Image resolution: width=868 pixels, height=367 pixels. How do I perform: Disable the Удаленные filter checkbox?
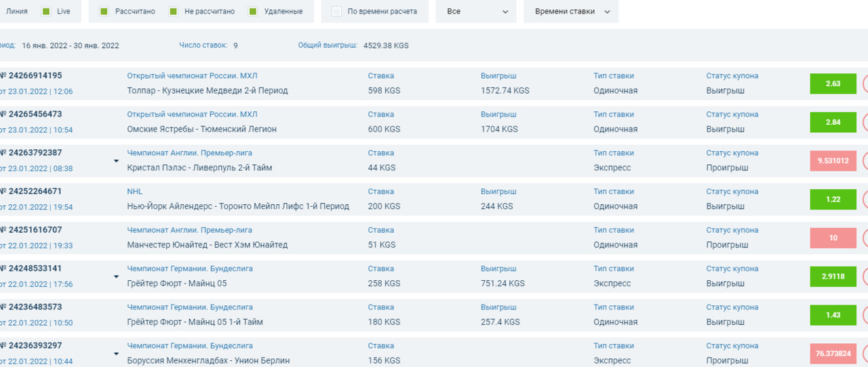coord(253,12)
